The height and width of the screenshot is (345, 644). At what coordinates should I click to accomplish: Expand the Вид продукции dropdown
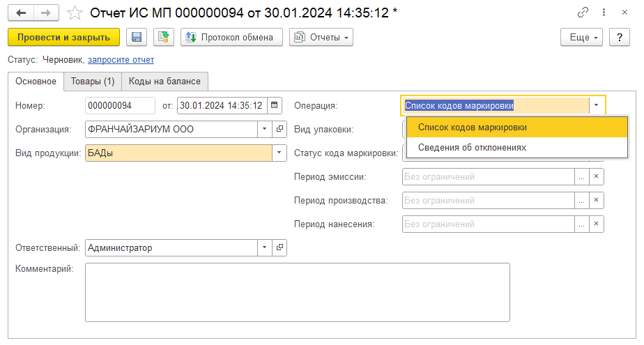(279, 153)
